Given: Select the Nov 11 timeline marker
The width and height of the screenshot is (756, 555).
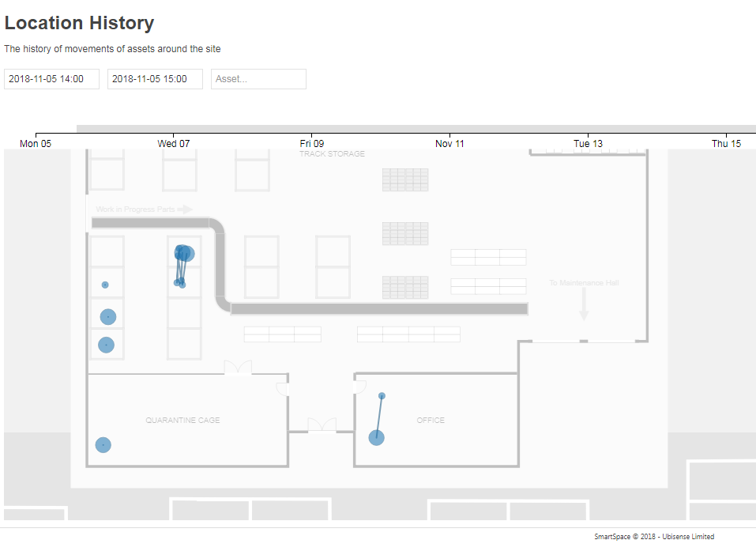Looking at the screenshot, I should click(x=449, y=143).
